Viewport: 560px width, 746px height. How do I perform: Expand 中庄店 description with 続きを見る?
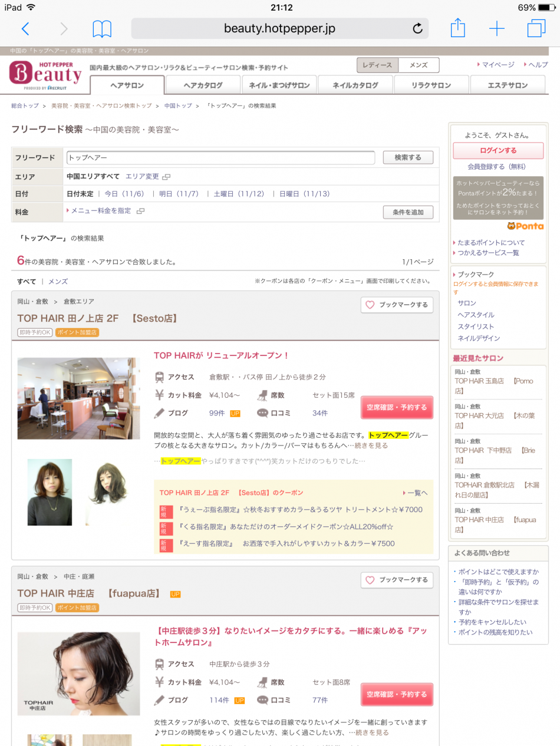tap(373, 732)
